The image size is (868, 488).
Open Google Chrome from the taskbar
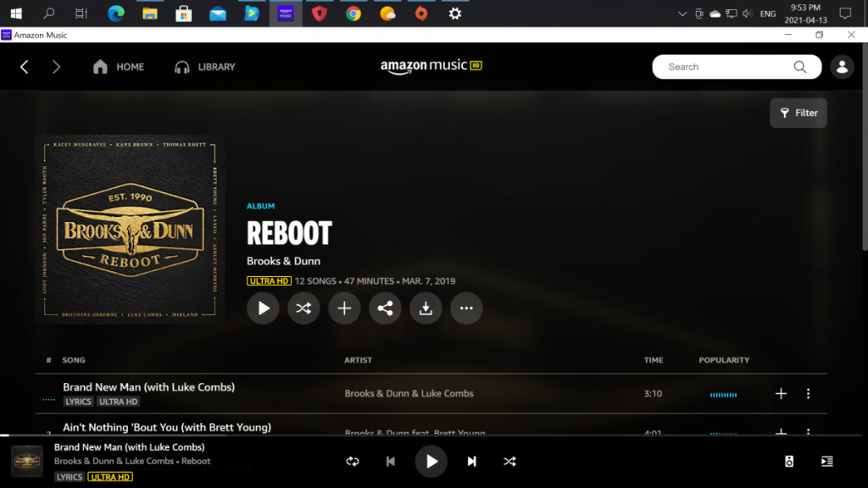353,14
